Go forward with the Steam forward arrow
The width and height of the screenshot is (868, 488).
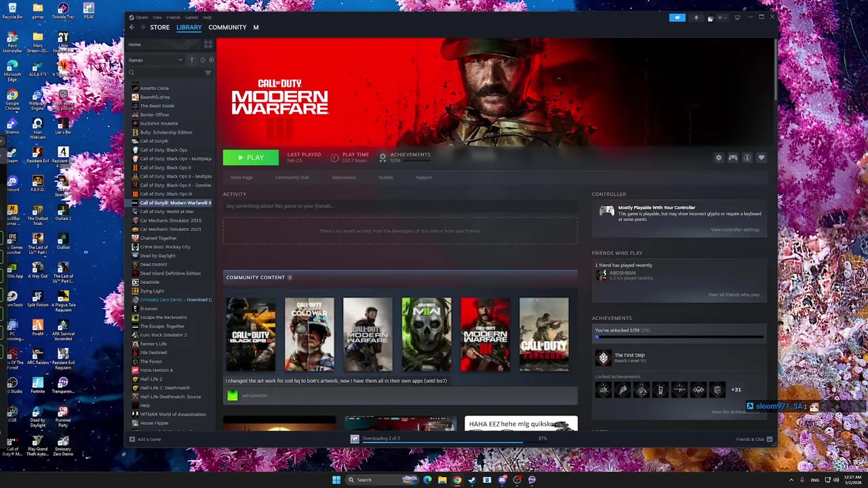click(x=142, y=27)
